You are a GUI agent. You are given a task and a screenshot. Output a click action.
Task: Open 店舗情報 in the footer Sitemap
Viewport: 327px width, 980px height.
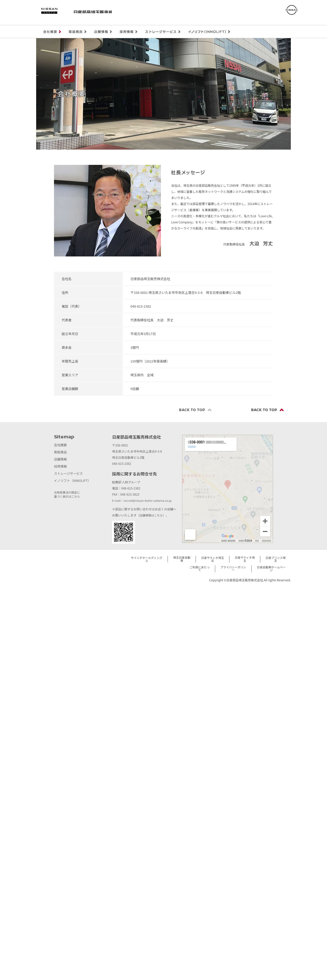point(60,459)
